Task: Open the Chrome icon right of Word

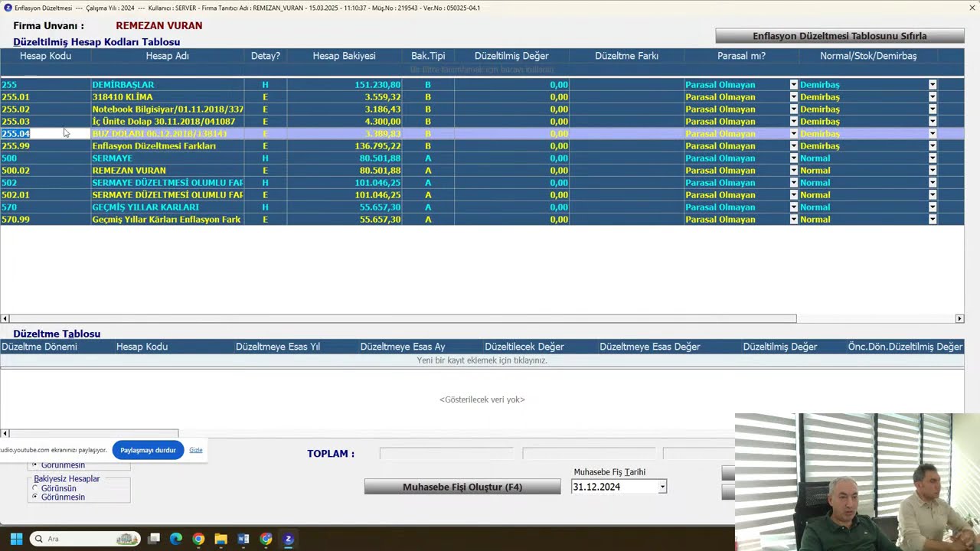Action: [x=266, y=539]
